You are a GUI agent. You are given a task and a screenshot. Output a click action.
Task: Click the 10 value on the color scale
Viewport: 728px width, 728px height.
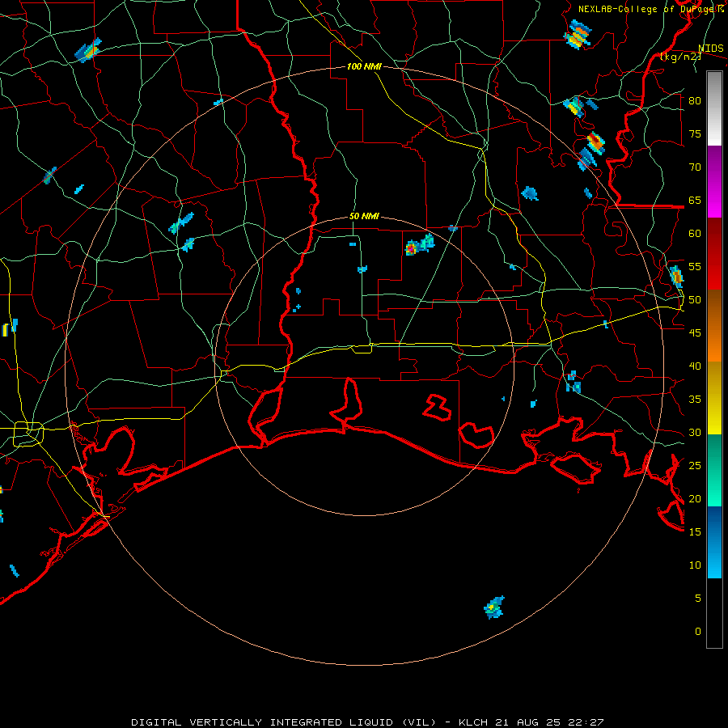pos(695,565)
